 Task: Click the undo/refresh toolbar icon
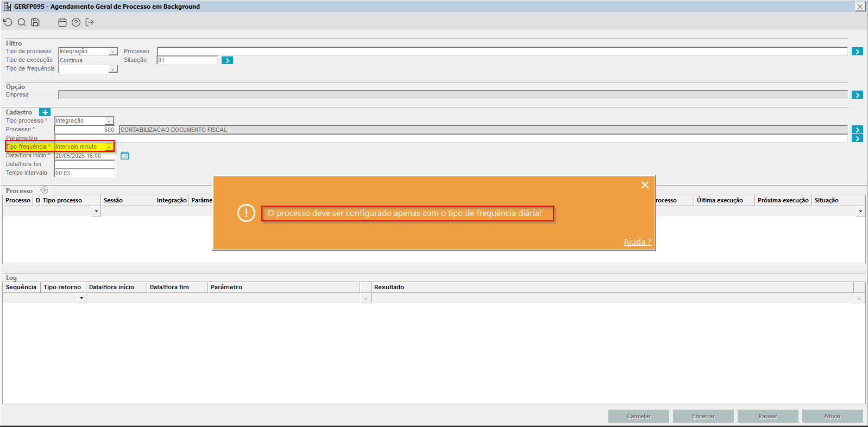[8, 22]
